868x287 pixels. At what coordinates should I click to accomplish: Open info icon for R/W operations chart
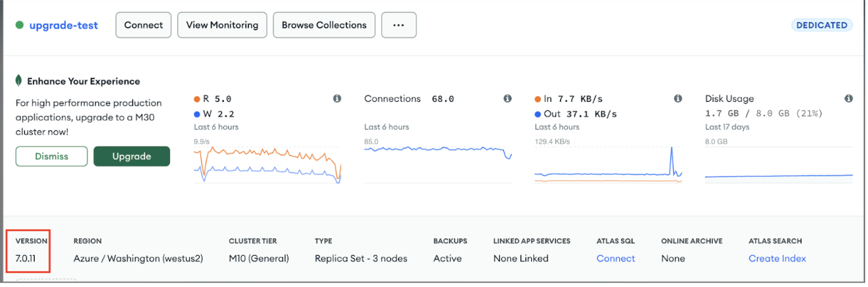337,98
